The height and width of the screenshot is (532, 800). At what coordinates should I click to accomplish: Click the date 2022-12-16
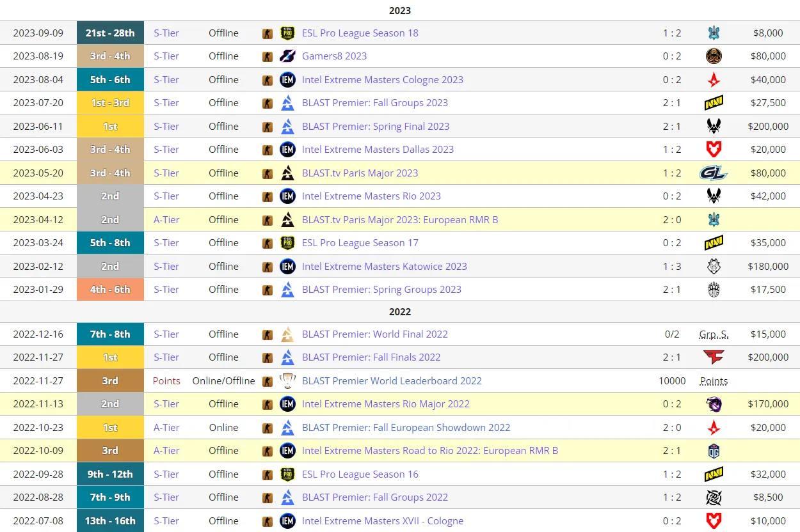click(x=38, y=334)
